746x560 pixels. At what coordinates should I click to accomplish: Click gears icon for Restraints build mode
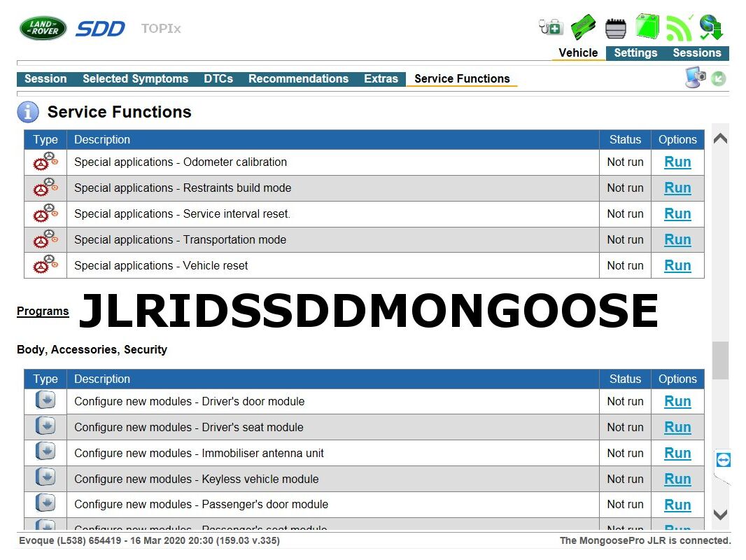45,188
